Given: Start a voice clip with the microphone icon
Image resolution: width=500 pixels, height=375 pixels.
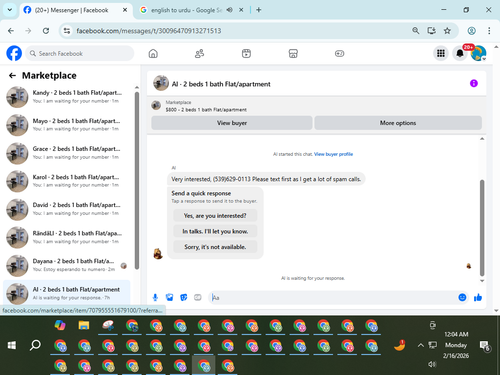Looking at the screenshot, I should pyautogui.click(x=155, y=297).
